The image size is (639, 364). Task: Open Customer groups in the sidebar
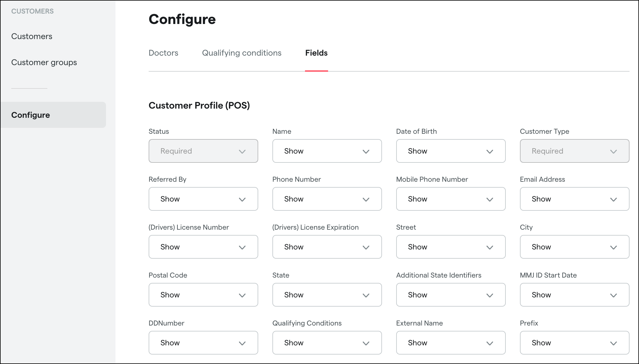[44, 62]
